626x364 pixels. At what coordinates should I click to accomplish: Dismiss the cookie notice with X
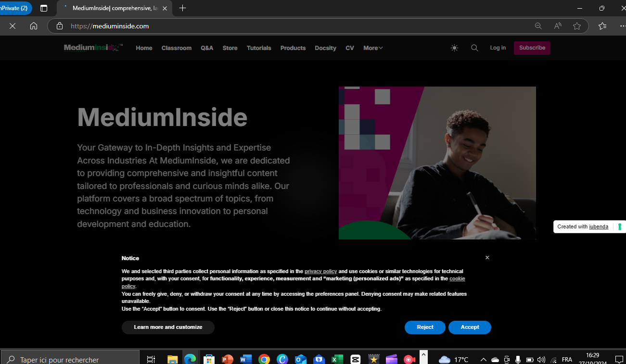pos(487,258)
